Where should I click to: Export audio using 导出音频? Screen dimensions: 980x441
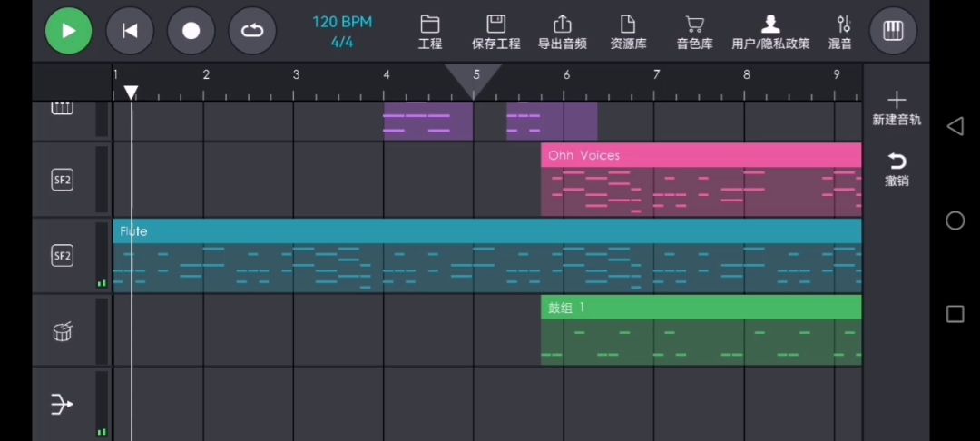click(x=562, y=32)
